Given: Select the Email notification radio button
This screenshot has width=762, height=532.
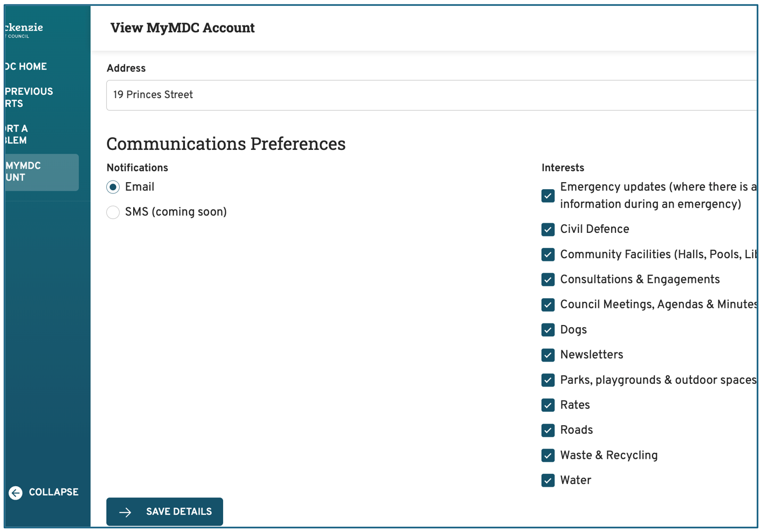Looking at the screenshot, I should click(x=113, y=187).
